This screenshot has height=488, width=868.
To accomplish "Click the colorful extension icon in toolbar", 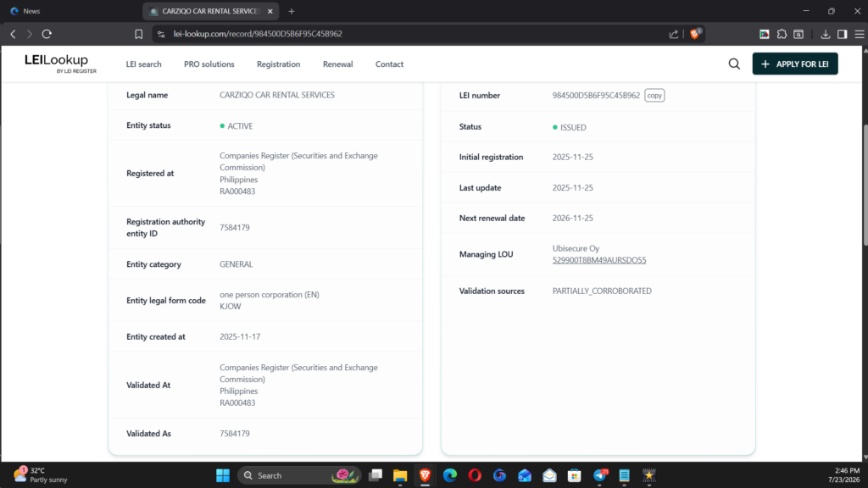I will point(765,34).
